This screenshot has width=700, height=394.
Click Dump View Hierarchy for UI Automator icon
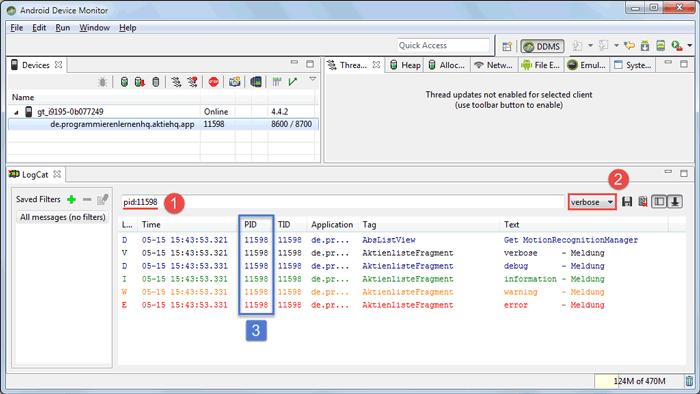point(256,82)
